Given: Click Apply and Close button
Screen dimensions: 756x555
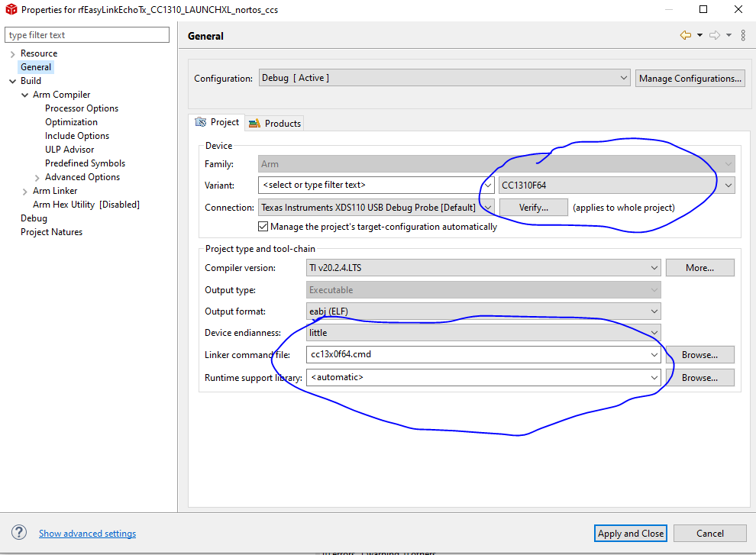Looking at the screenshot, I should (x=630, y=534).
